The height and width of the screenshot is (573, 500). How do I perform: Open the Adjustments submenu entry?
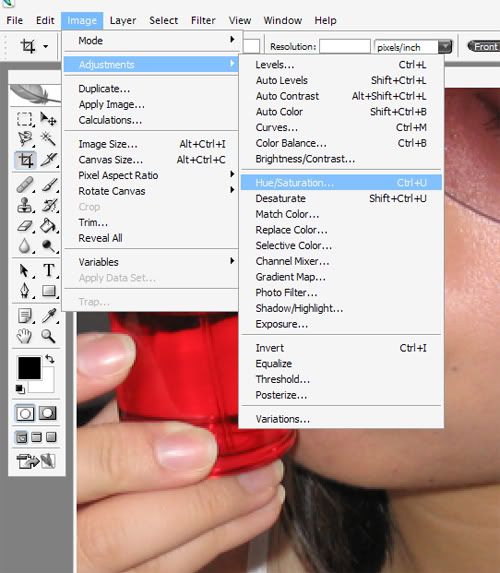coord(151,65)
